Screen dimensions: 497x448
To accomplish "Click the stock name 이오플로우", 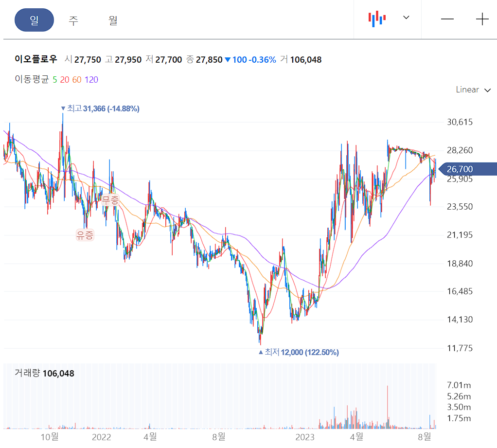I will (36, 59).
